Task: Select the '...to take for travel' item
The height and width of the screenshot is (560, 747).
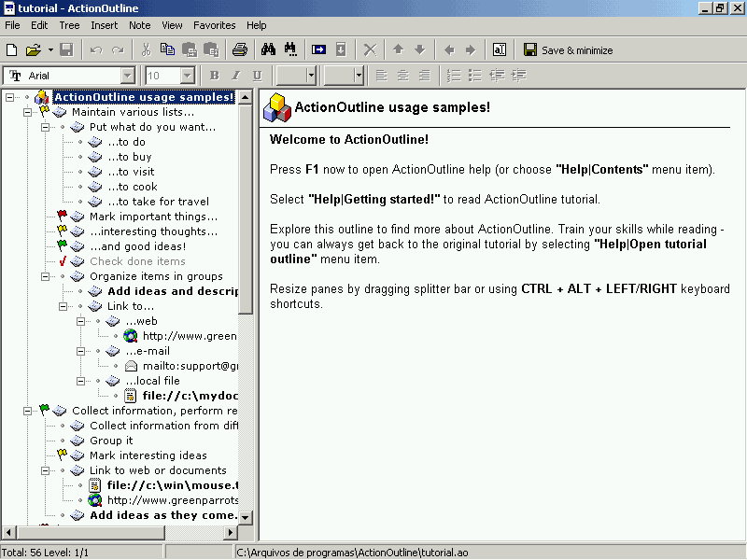Action: [158, 202]
